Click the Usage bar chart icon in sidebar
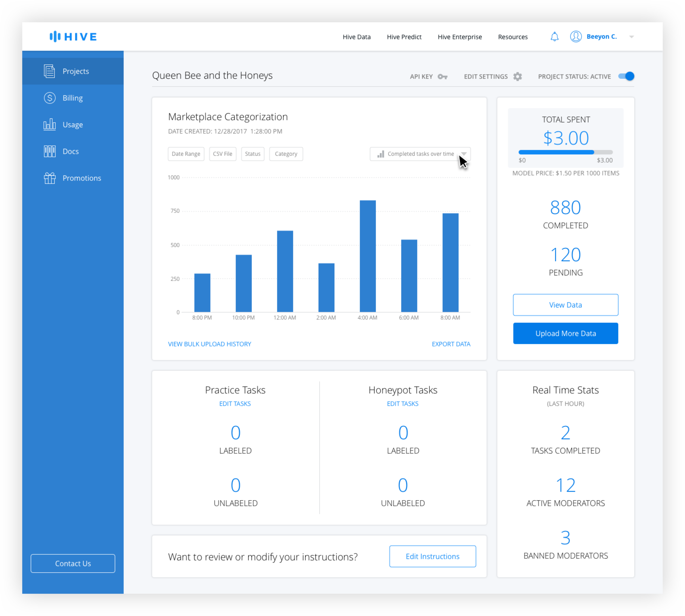Image resolution: width=685 pixels, height=616 pixels. pos(49,124)
